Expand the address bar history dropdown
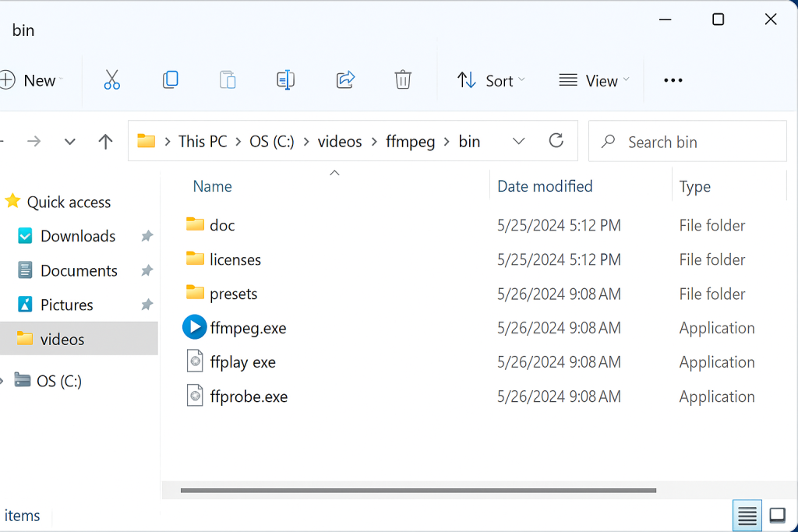This screenshot has width=798, height=532. [x=519, y=141]
